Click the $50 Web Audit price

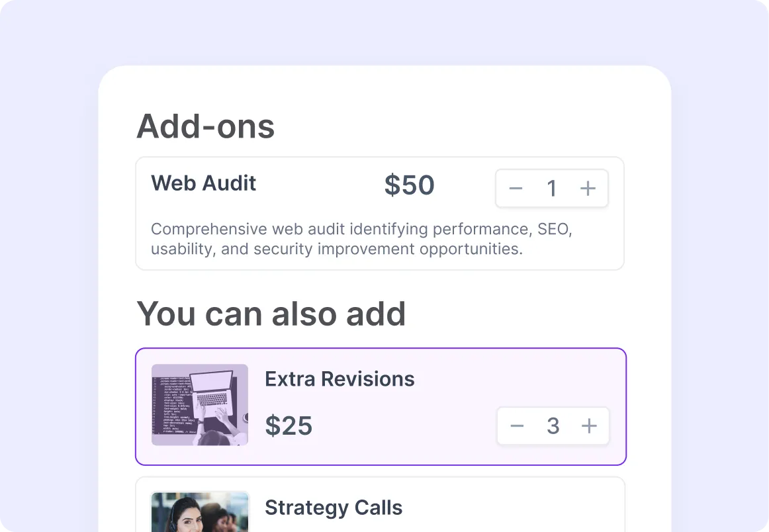(409, 186)
